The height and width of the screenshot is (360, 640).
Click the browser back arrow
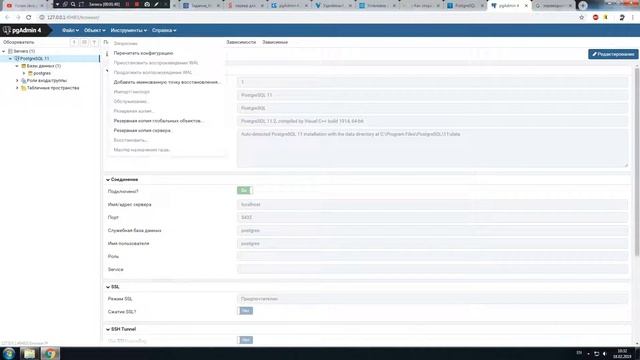[x=7, y=18]
